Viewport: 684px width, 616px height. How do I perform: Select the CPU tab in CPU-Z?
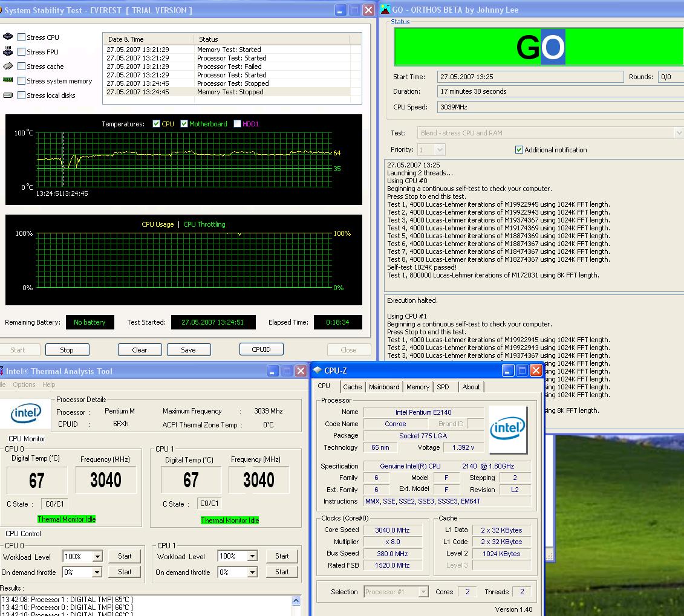[x=324, y=386]
